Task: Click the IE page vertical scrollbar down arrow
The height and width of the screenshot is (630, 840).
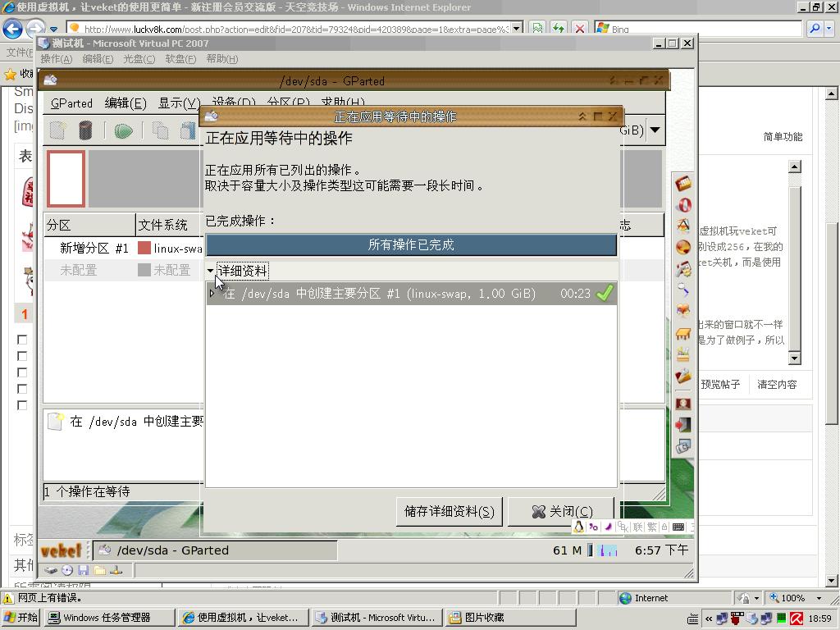Action: pyautogui.click(x=832, y=580)
